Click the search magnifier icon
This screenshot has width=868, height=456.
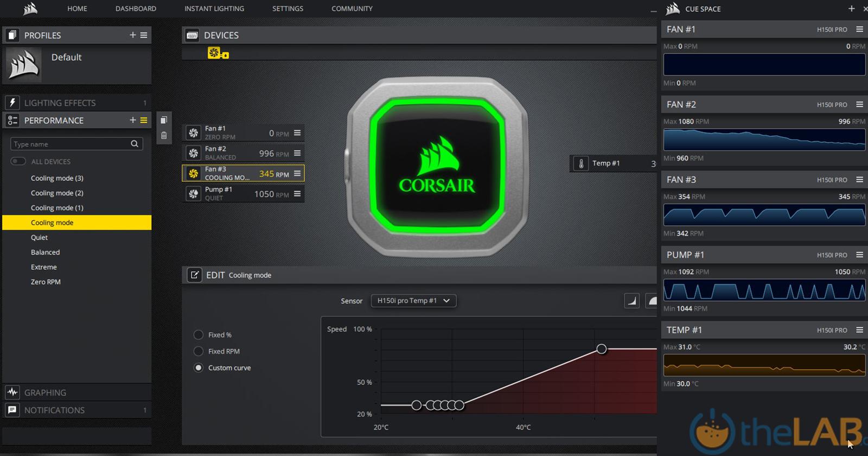click(135, 144)
